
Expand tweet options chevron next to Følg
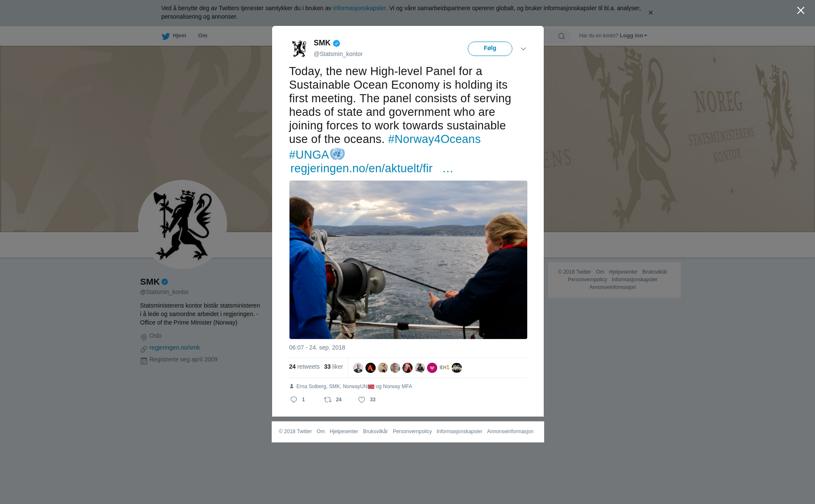523,49
